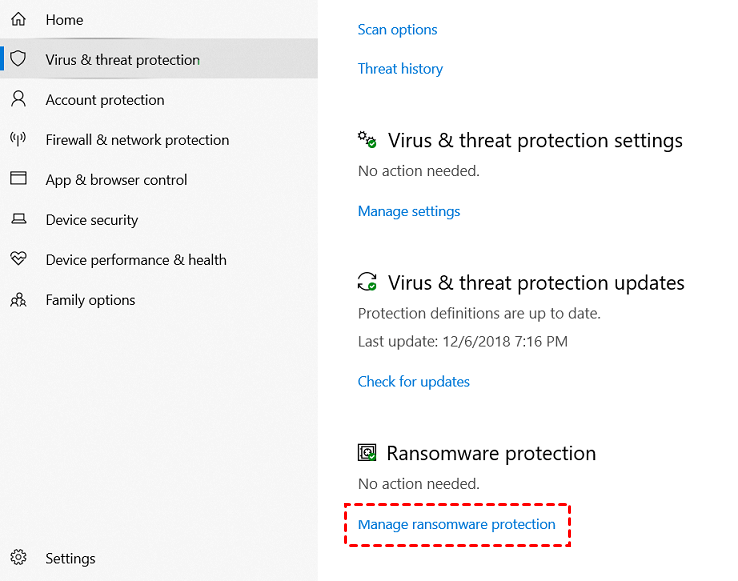Click the shield icon for Virus protection
This screenshot has height=581, width=738.
[18, 59]
